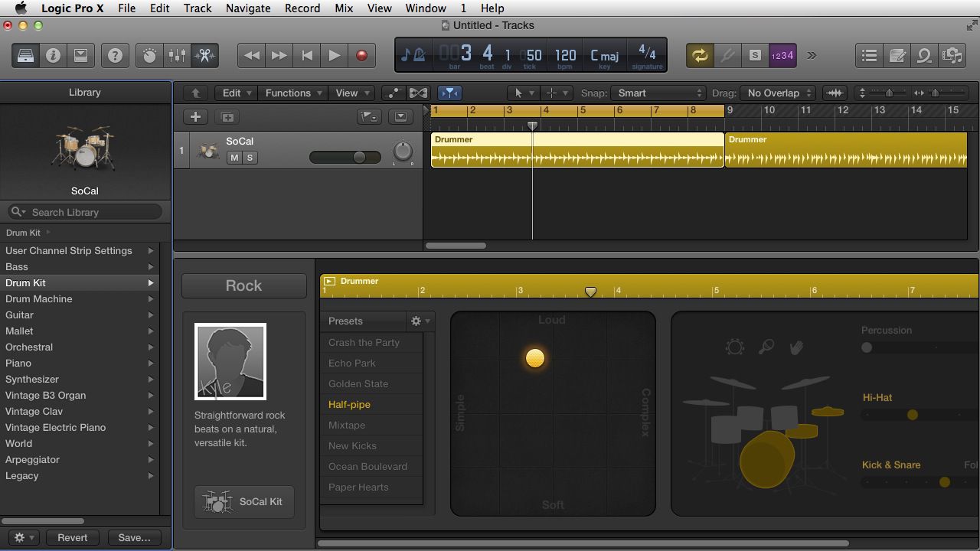Click the Revert button in Library
980x551 pixels.
pyautogui.click(x=72, y=537)
